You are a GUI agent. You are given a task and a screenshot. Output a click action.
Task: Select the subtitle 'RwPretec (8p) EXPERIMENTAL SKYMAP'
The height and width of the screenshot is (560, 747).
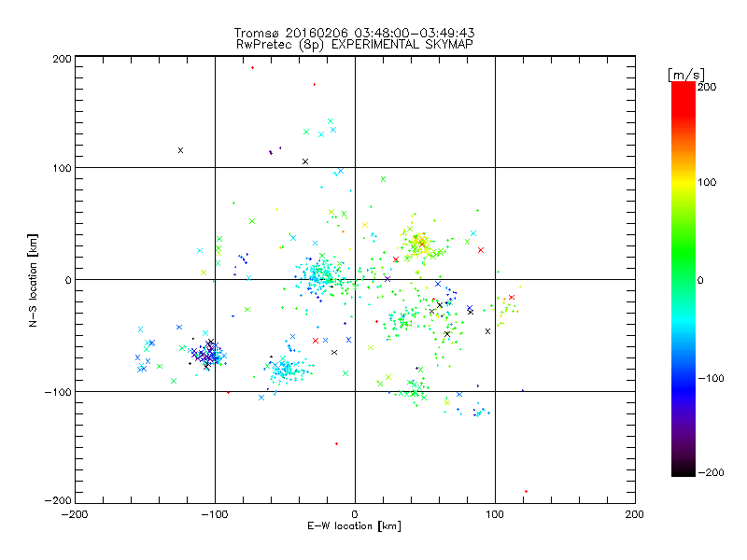pos(355,45)
